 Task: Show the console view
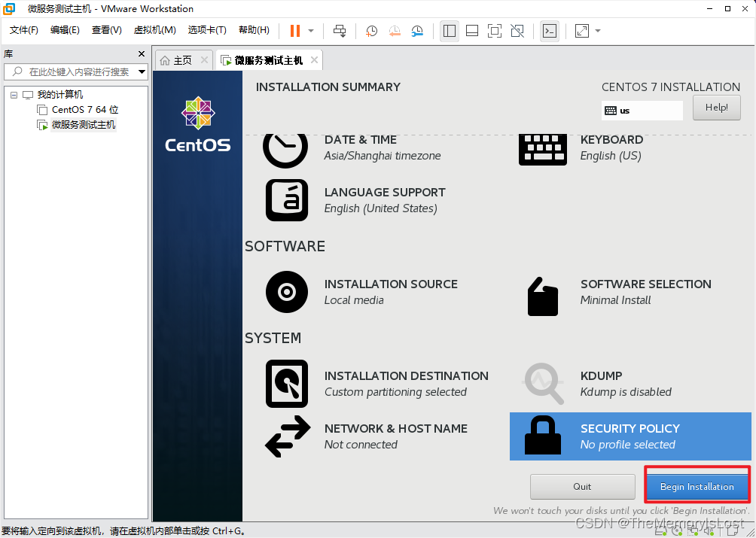coord(550,31)
